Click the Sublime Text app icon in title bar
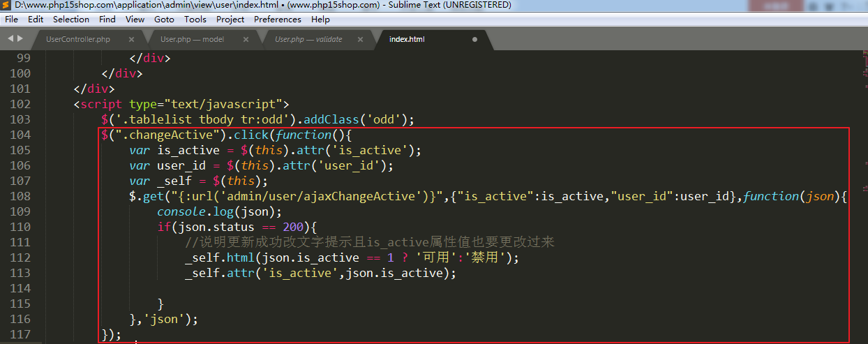 (7, 6)
